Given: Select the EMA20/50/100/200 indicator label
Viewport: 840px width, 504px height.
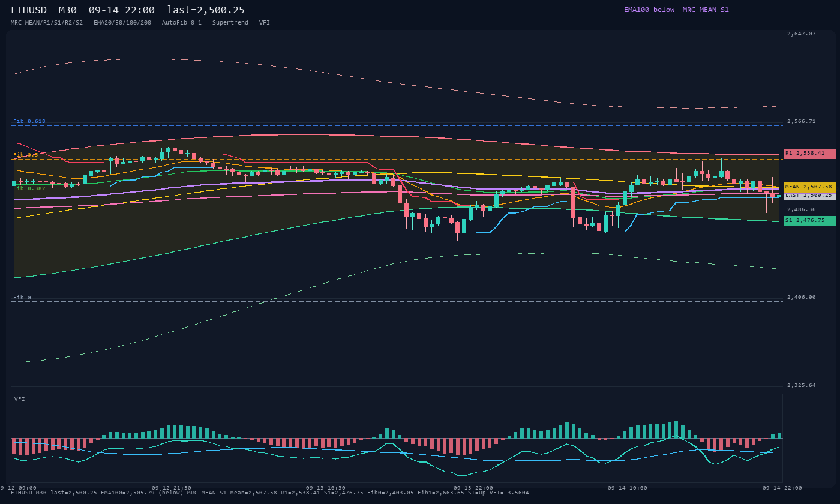Looking at the screenshot, I should pyautogui.click(x=122, y=23).
